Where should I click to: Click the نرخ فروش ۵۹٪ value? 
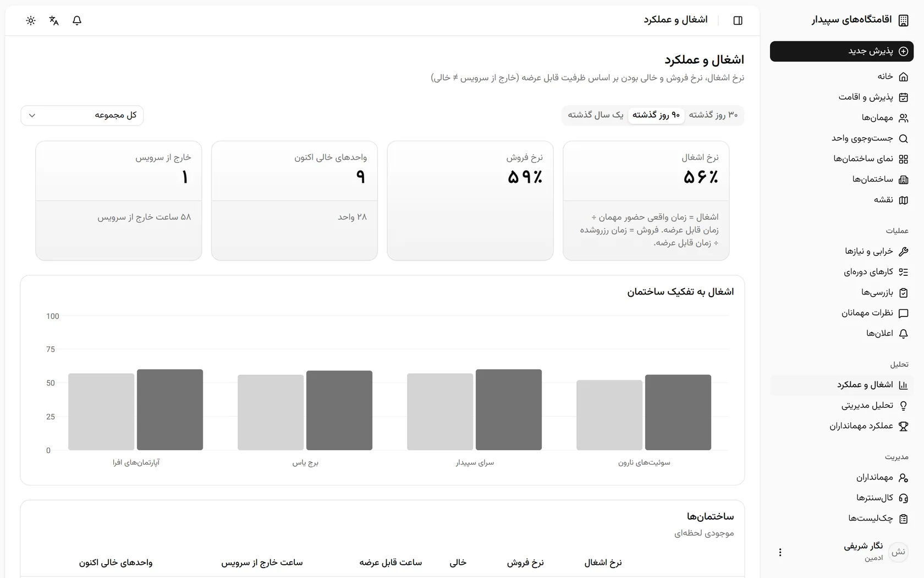coord(525,177)
